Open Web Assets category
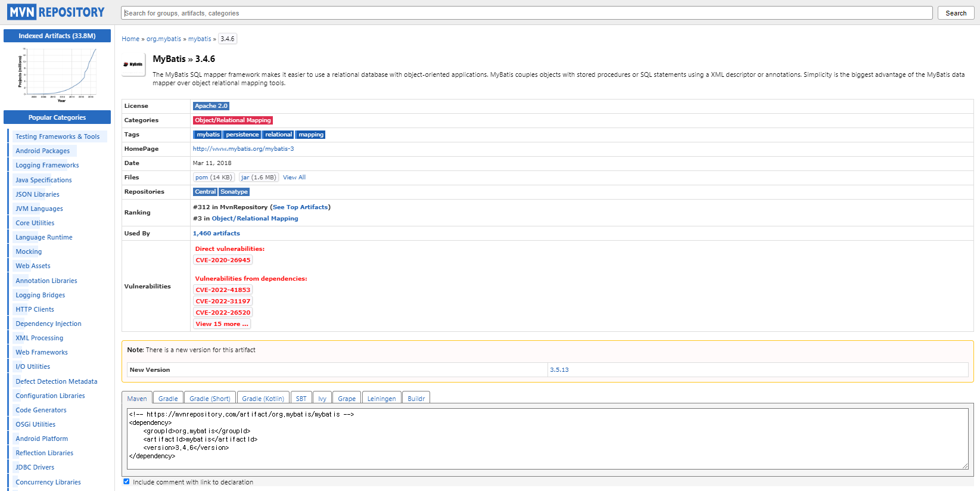Screen dimensions: 980x491 pos(33,266)
